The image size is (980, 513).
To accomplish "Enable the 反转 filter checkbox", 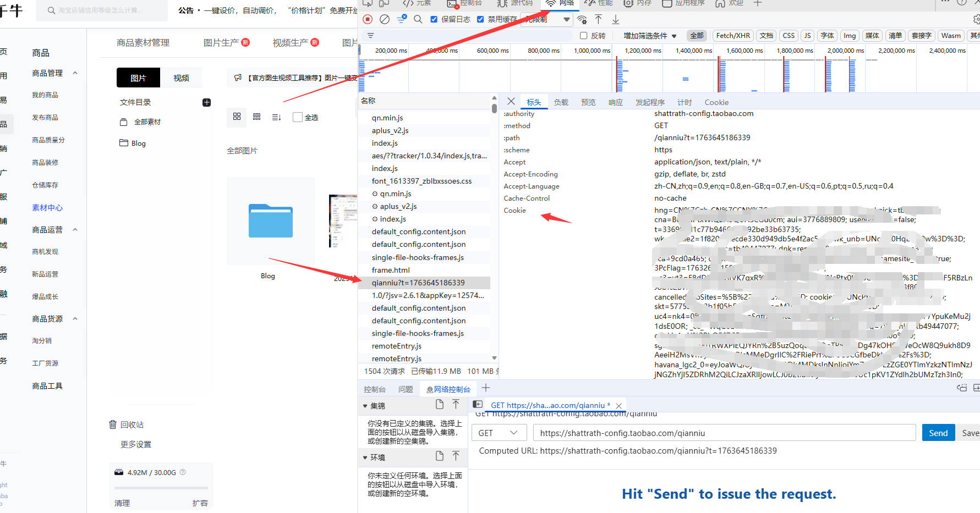I will pyautogui.click(x=584, y=36).
